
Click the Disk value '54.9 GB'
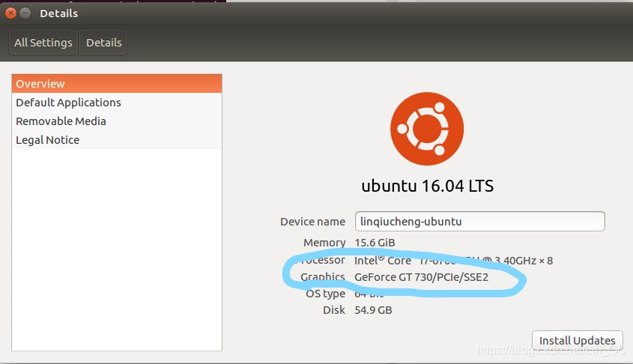(373, 310)
